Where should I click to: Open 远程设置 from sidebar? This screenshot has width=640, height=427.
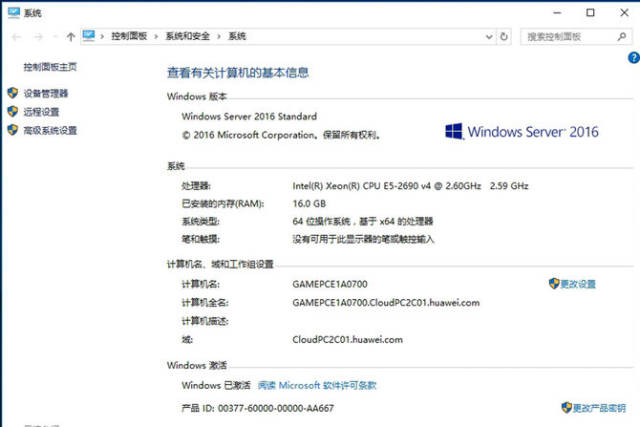41,112
